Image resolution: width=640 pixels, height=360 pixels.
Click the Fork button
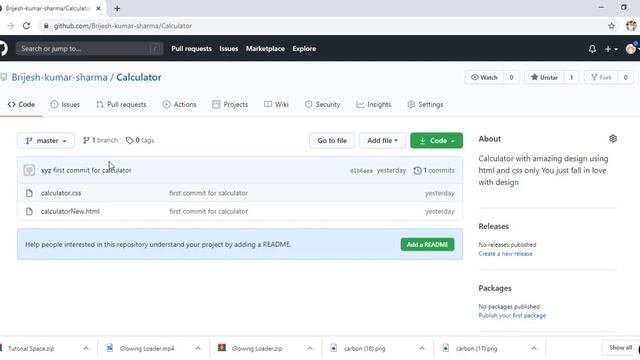[x=602, y=78]
